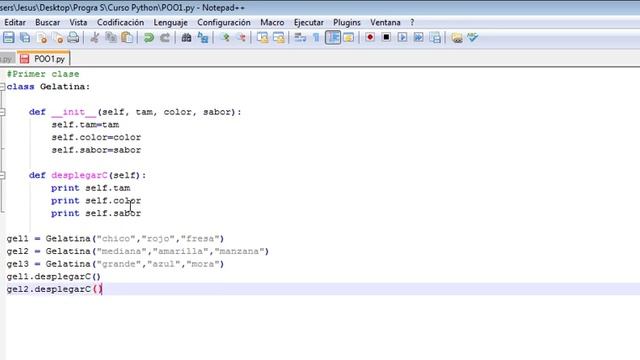Open the Buscar menu
The width and height of the screenshot is (640, 360).
coord(47,22)
